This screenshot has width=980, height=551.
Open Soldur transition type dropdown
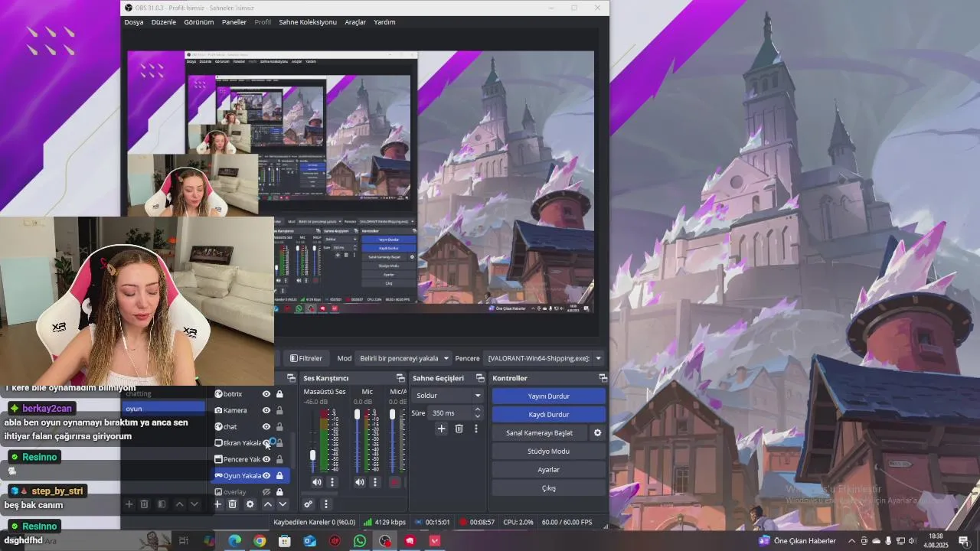pos(448,396)
